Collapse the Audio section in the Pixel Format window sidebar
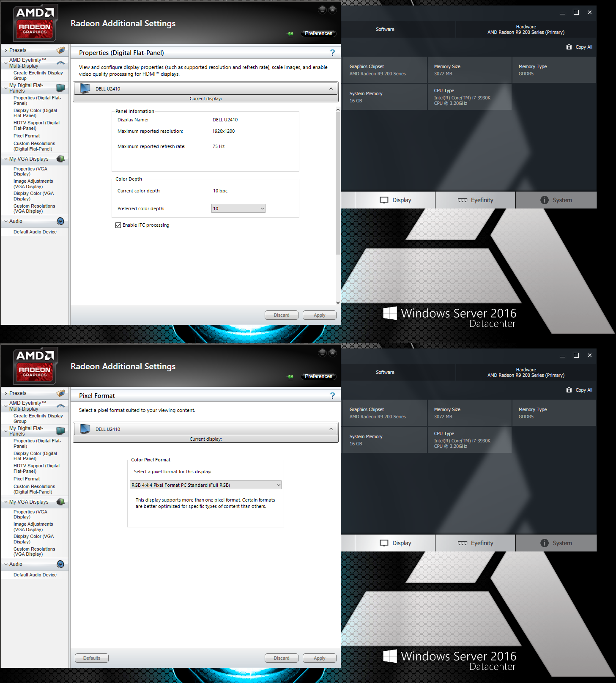616x683 pixels. coord(6,564)
